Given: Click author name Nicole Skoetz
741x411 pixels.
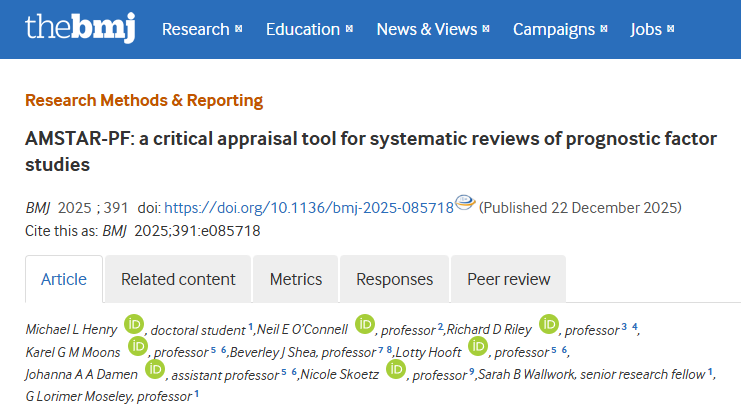Looking at the screenshot, I should point(340,374).
